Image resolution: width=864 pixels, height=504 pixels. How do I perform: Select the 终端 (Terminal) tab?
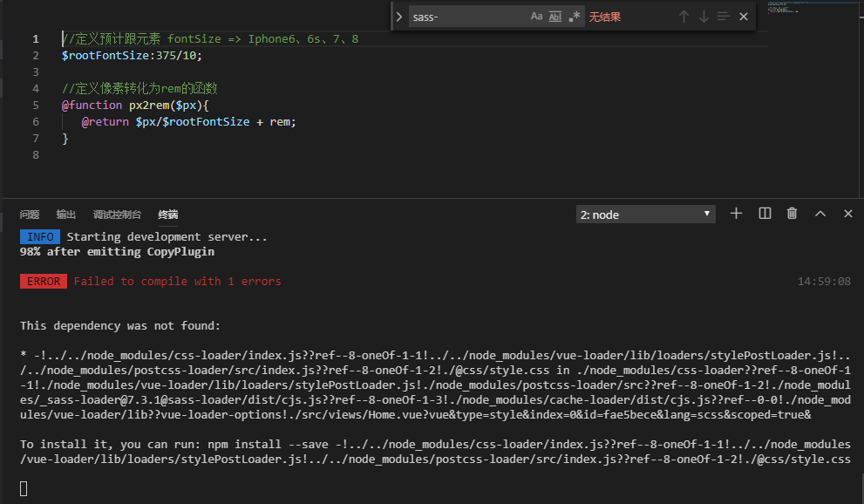pyautogui.click(x=168, y=215)
